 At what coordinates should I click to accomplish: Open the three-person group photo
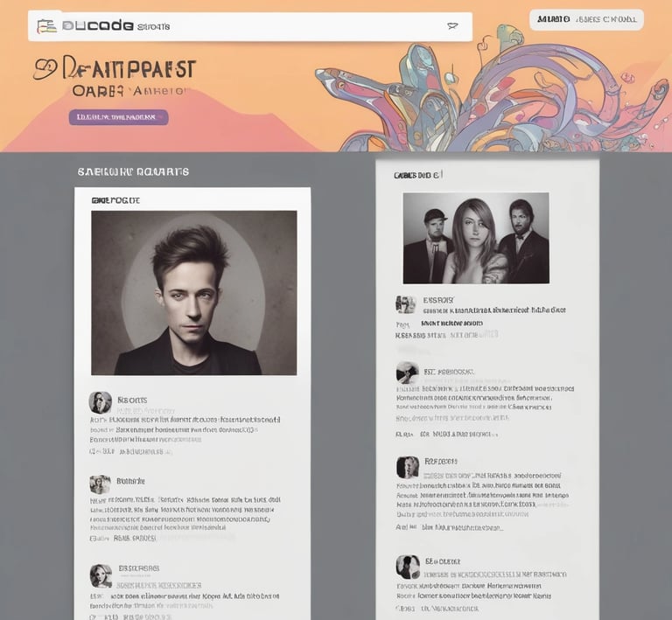(x=476, y=238)
